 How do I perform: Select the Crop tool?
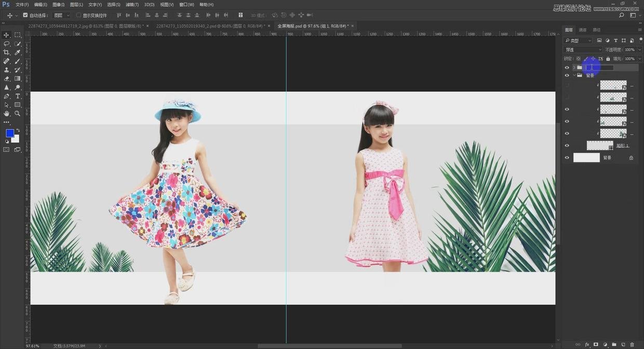pos(6,52)
